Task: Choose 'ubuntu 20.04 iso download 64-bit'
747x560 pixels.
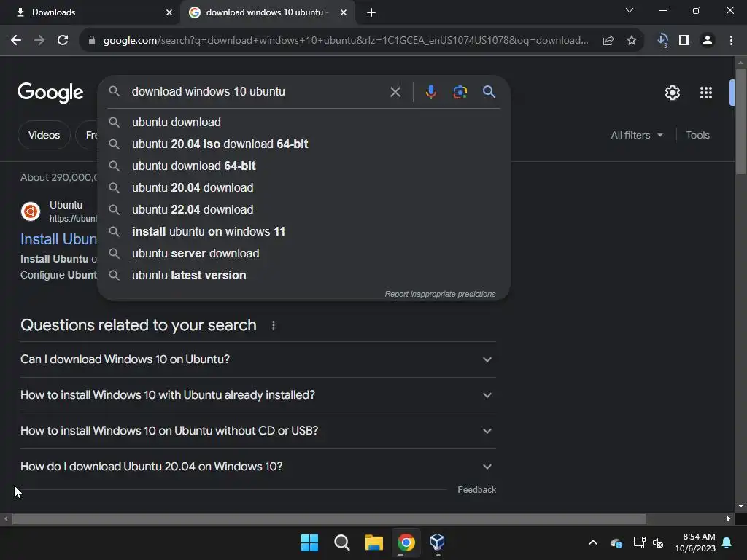Action: click(x=304, y=144)
